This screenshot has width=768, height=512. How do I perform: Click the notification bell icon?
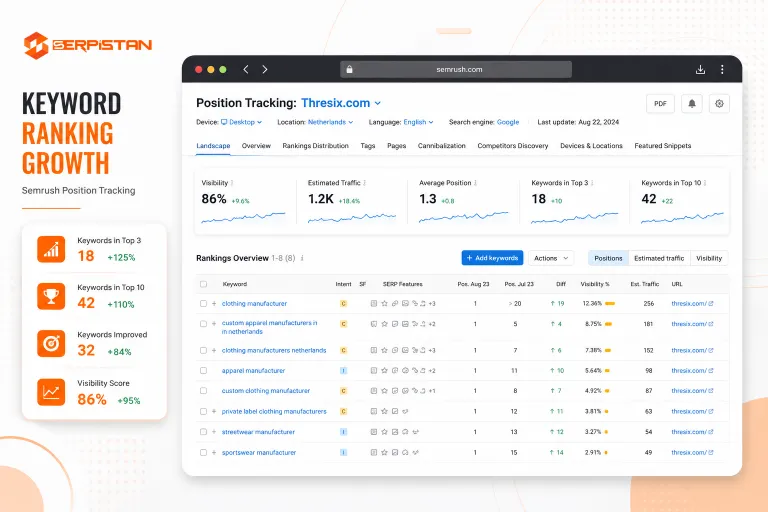tap(692, 103)
